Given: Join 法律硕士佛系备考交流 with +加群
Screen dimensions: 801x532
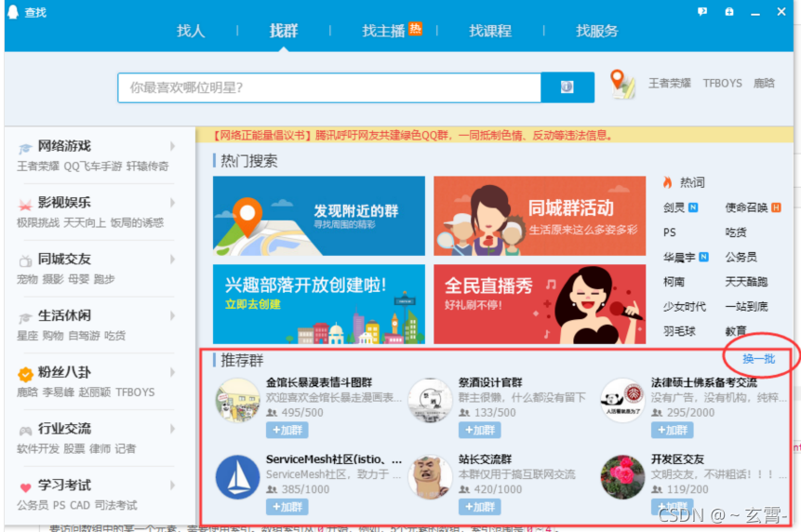Looking at the screenshot, I should [x=673, y=430].
